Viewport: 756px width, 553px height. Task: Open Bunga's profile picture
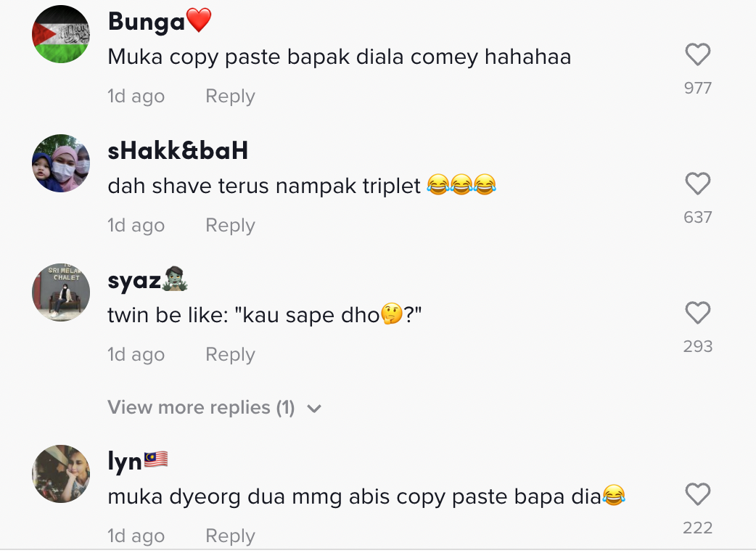61,34
